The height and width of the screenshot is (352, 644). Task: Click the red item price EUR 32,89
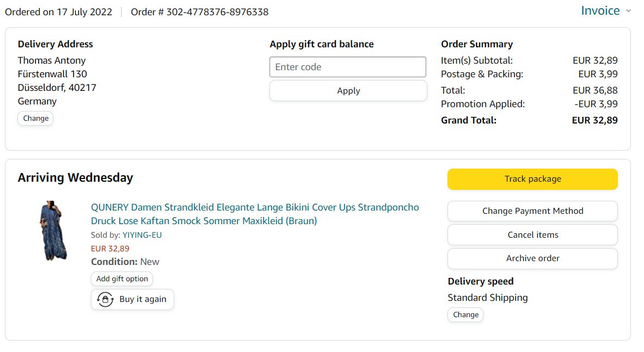click(110, 249)
